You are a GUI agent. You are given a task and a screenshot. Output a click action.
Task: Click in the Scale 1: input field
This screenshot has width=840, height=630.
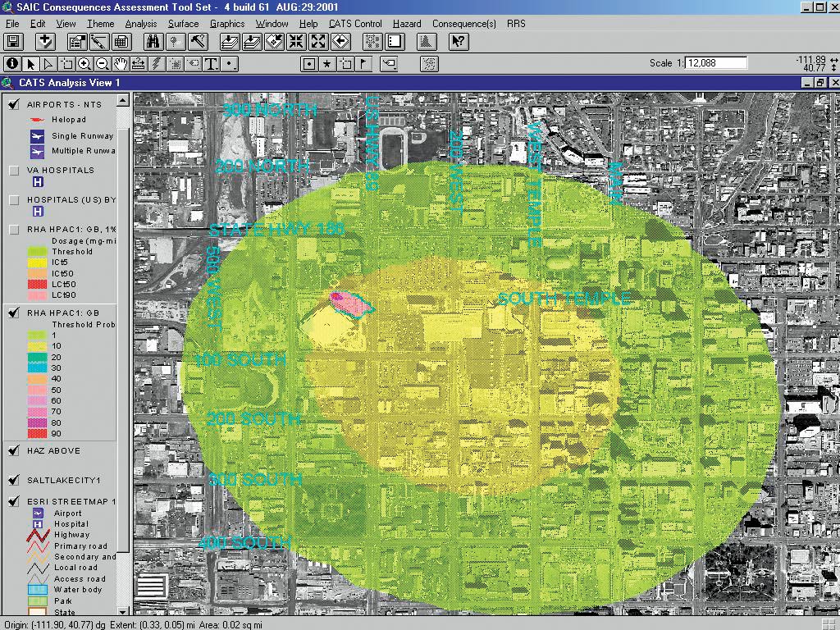[716, 62]
